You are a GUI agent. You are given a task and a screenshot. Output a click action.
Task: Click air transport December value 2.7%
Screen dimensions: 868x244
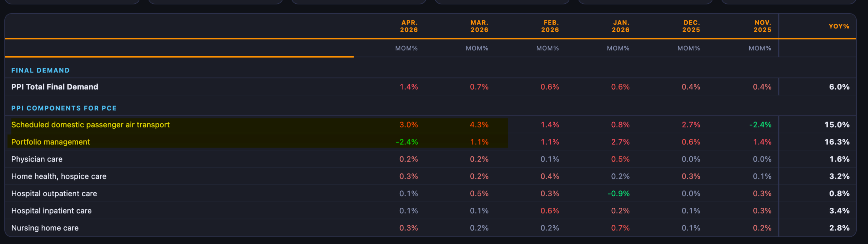pos(691,125)
